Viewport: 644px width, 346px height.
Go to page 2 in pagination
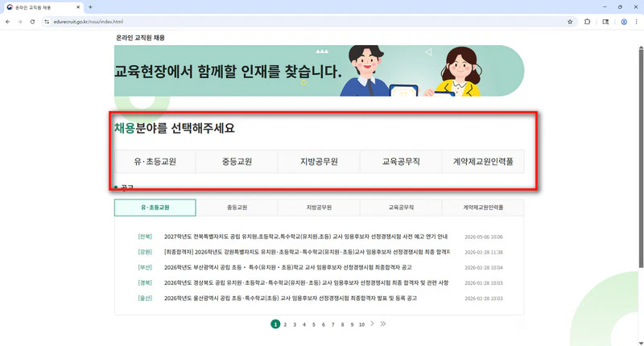coord(285,324)
